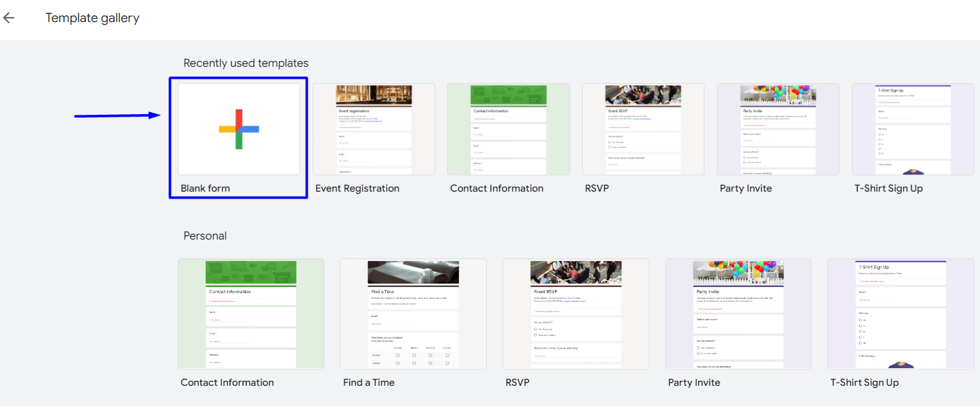Select the Event Registration template
This screenshot has height=406, width=980.
point(373,129)
